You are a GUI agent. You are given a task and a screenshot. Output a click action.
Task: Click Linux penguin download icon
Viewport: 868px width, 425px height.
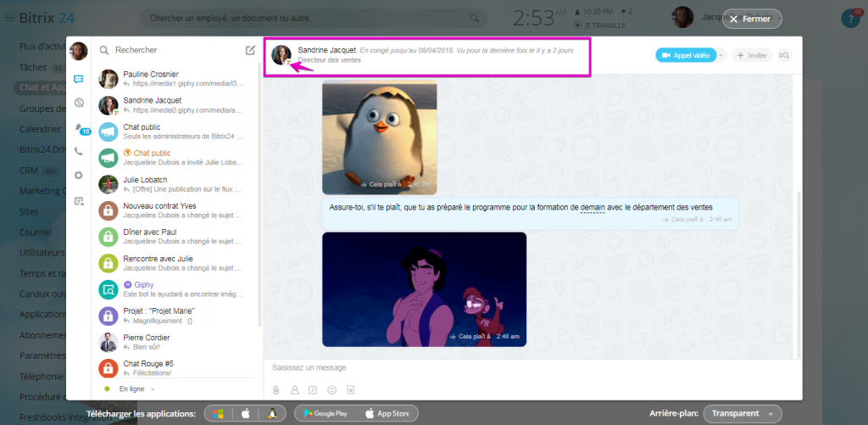272,413
